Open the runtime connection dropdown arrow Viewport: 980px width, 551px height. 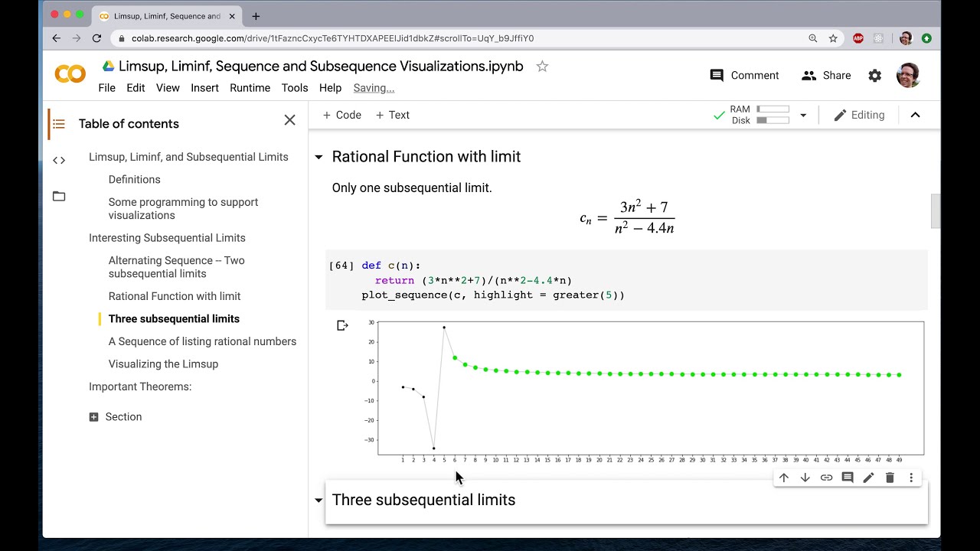coord(803,115)
